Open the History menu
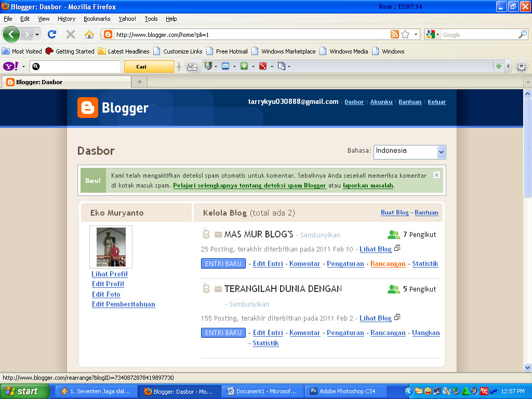The height and width of the screenshot is (399, 532). 66,19
